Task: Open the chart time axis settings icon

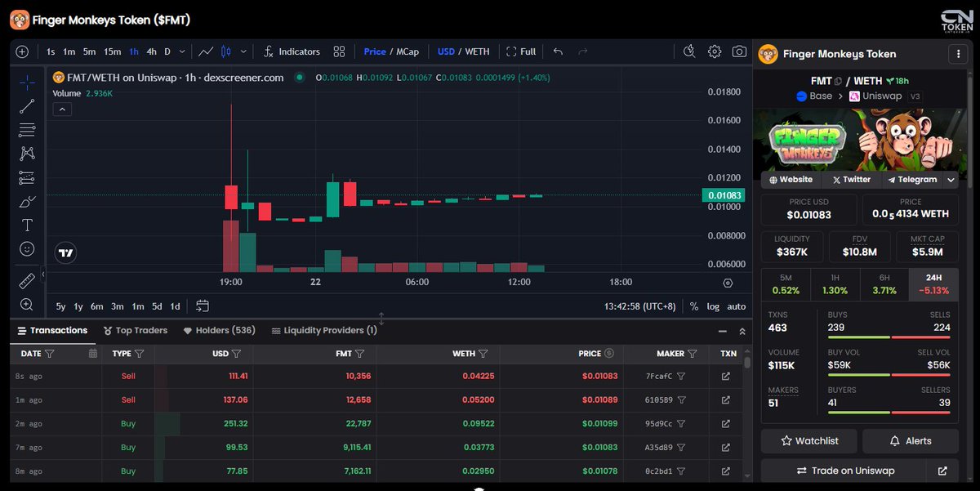Action: point(728,283)
